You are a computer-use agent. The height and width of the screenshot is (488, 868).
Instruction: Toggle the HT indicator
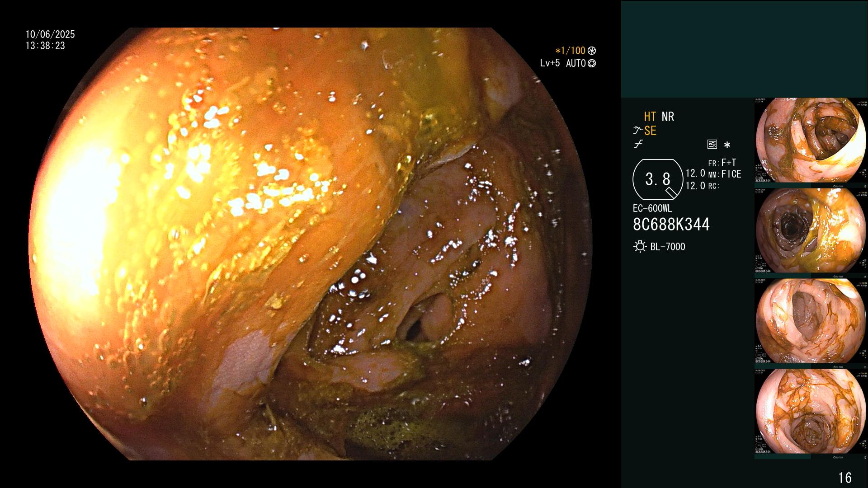click(650, 117)
